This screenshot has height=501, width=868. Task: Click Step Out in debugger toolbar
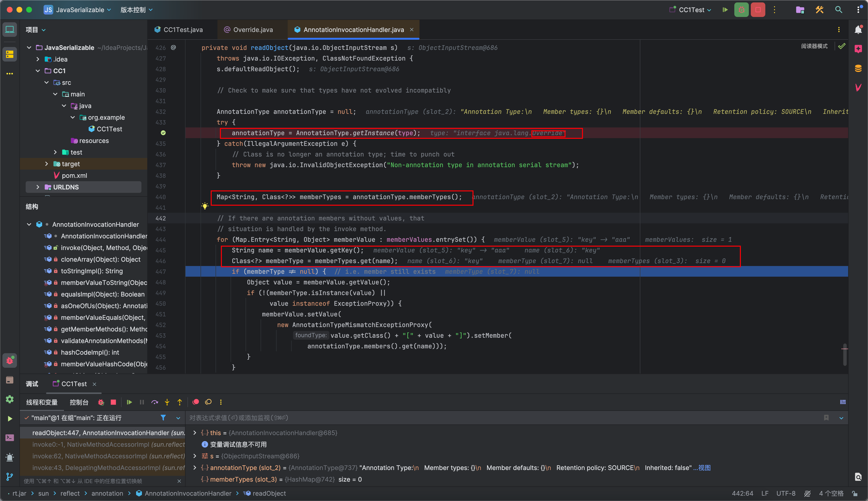pyautogui.click(x=179, y=402)
